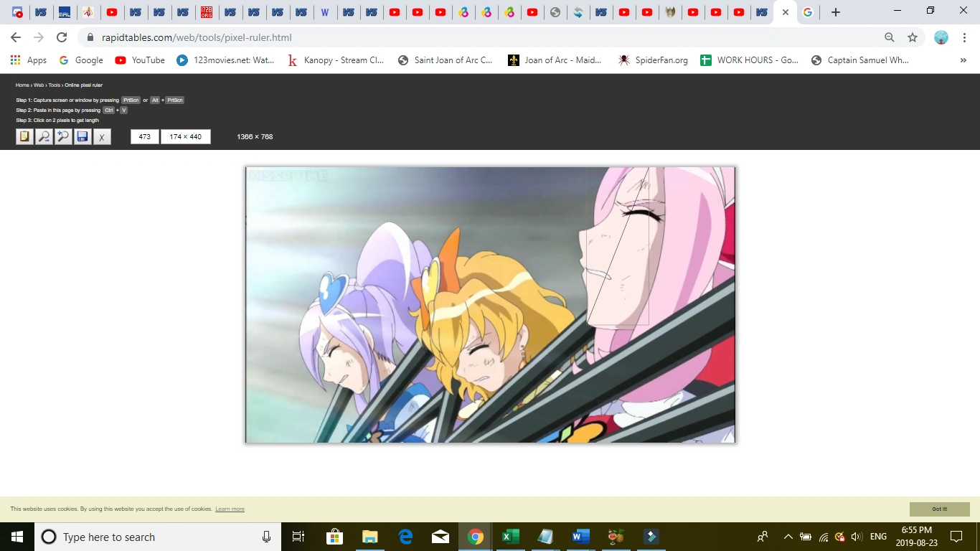Reload the current page

pyautogui.click(x=62, y=37)
